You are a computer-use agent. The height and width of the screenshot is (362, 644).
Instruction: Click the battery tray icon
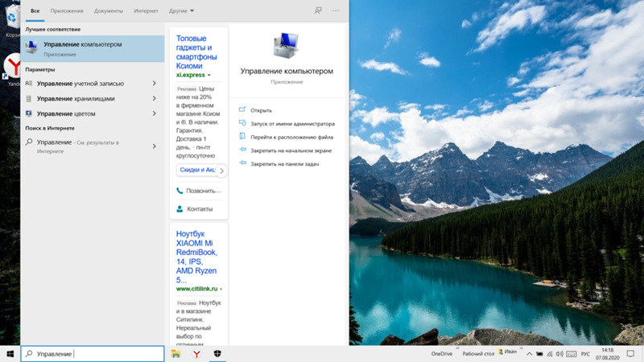[539, 354]
